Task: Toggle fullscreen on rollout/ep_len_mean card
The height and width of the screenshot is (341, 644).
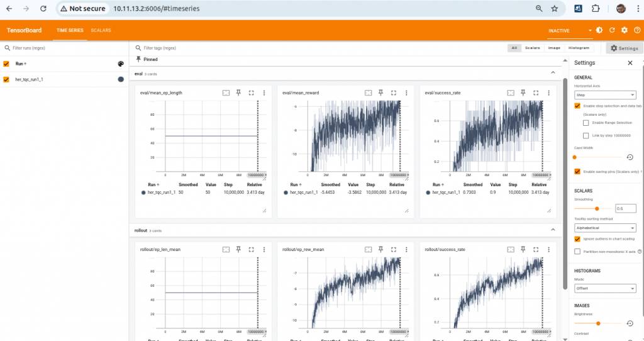Action: [252, 249]
